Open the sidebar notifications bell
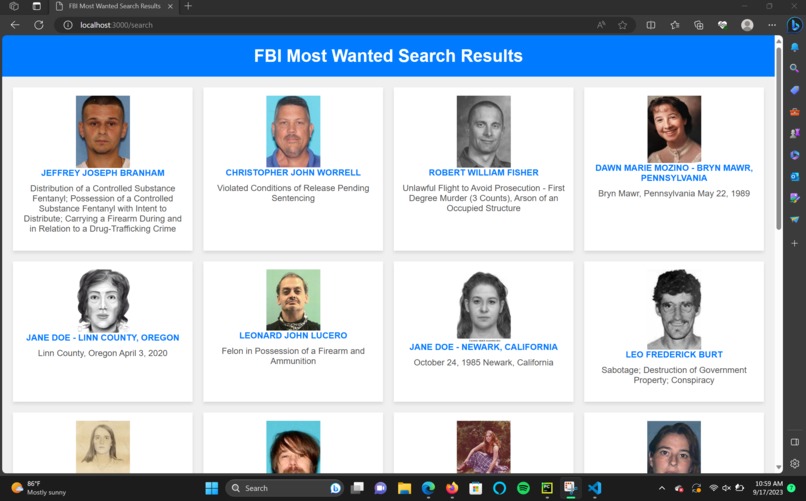The height and width of the screenshot is (501, 806). coord(795,47)
